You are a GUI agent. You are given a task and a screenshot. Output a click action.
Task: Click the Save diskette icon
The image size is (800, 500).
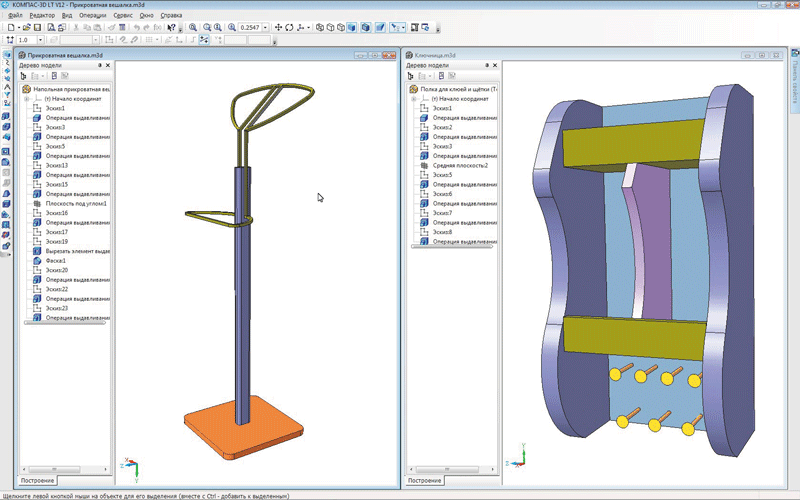point(38,27)
